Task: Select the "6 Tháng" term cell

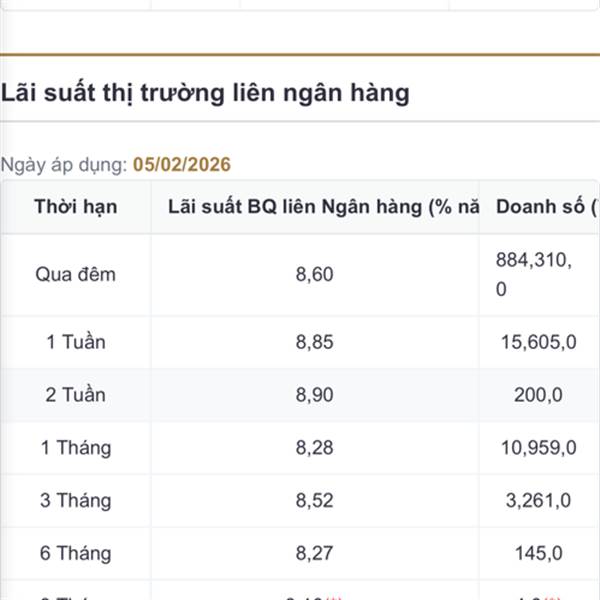Action: pos(75,553)
